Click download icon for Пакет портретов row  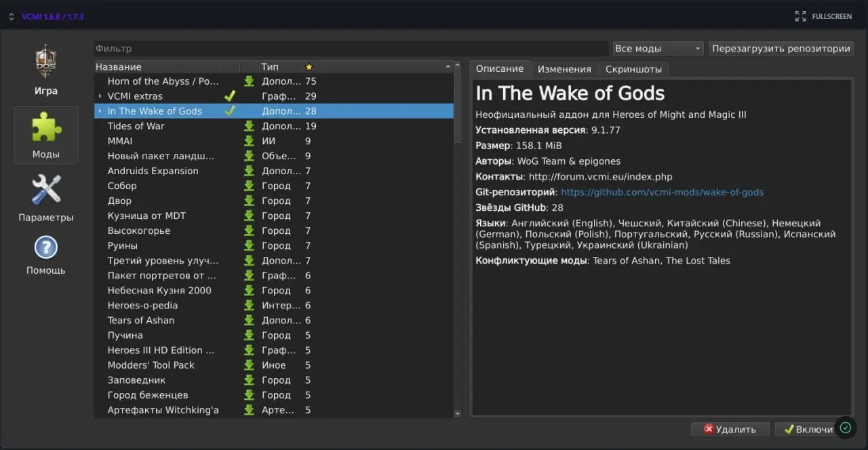tap(249, 275)
